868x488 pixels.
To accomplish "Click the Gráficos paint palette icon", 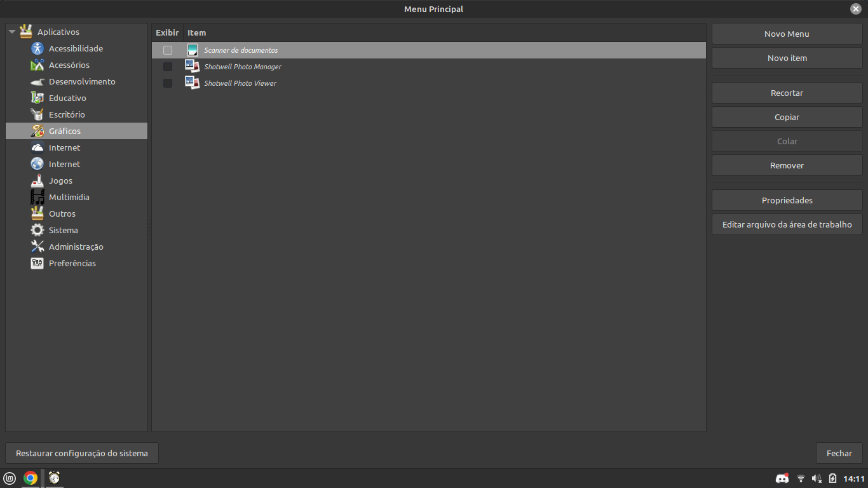I will (37, 131).
